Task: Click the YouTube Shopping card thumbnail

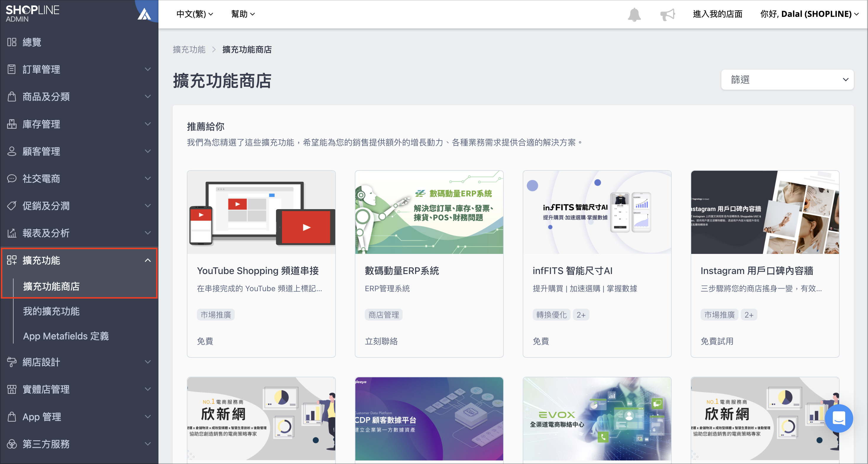Action: pos(261,212)
